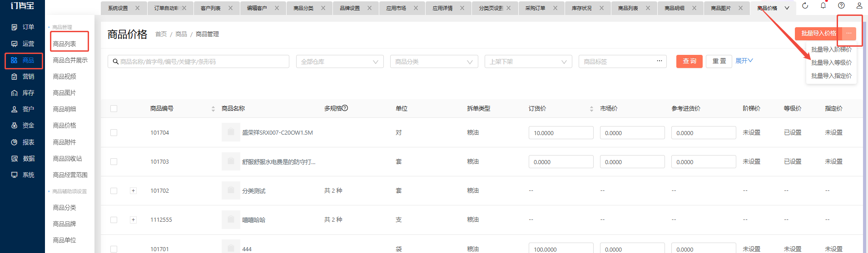Click the 批量导入价格 button
The image size is (868, 253).
[x=818, y=34]
